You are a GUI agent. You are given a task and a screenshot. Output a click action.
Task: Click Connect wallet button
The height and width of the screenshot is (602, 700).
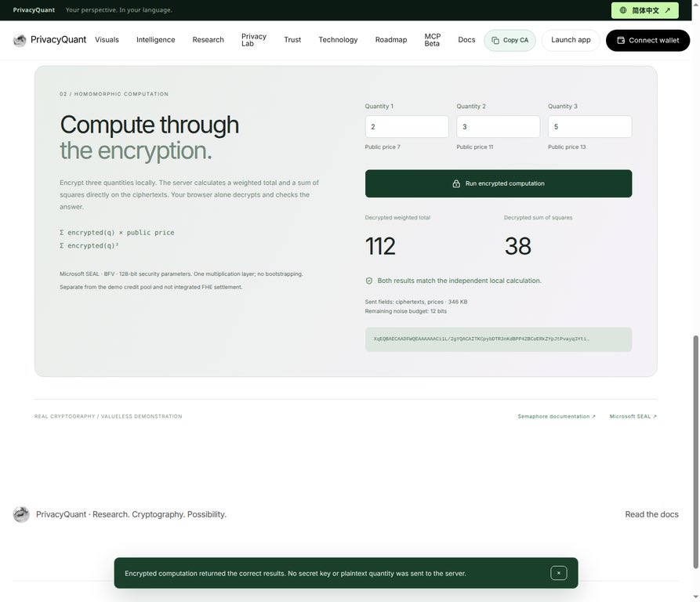coord(647,40)
